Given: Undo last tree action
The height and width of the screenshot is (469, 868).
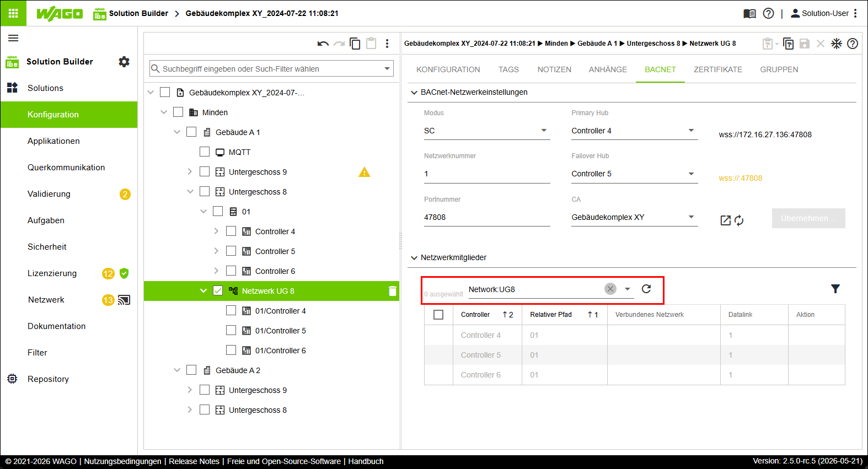Looking at the screenshot, I should [323, 44].
